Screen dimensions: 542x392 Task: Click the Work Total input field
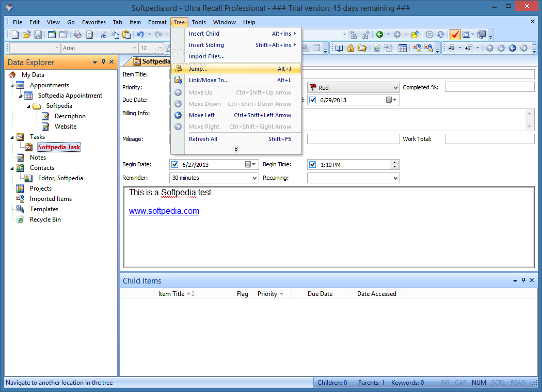pyautogui.click(x=489, y=139)
